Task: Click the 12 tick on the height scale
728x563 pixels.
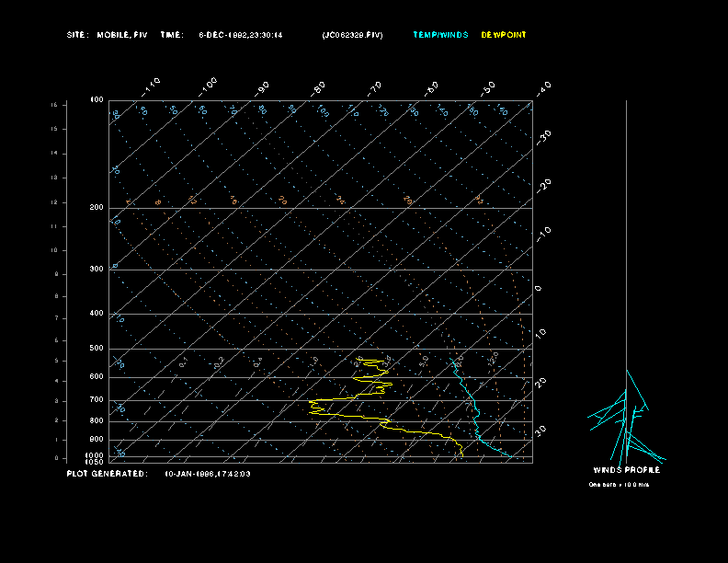Action: (54, 202)
